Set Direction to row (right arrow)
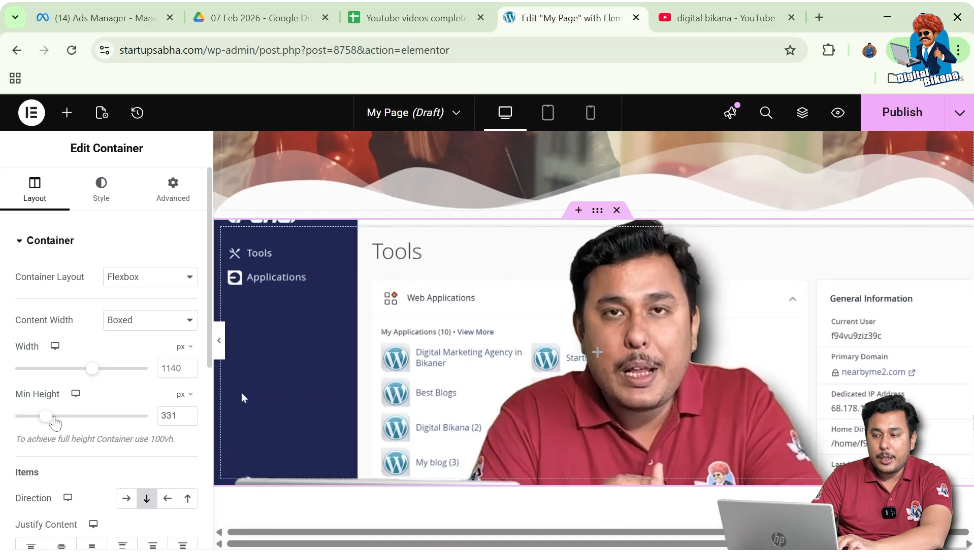Viewport: 974px width, 552px height. pyautogui.click(x=126, y=498)
